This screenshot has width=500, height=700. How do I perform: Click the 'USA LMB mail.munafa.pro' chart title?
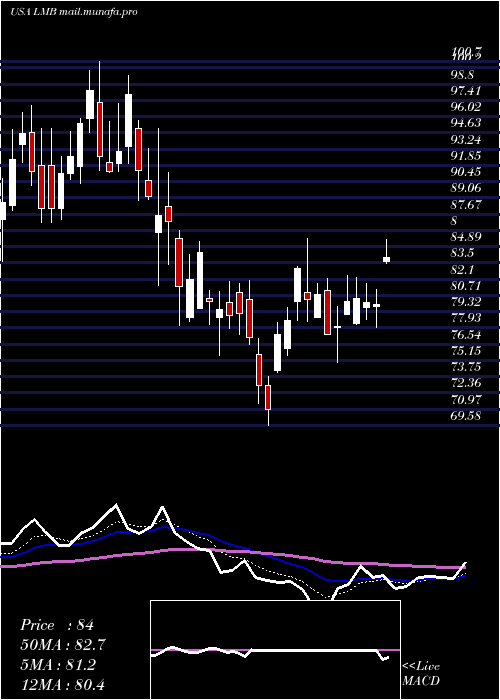pyautogui.click(x=73, y=12)
